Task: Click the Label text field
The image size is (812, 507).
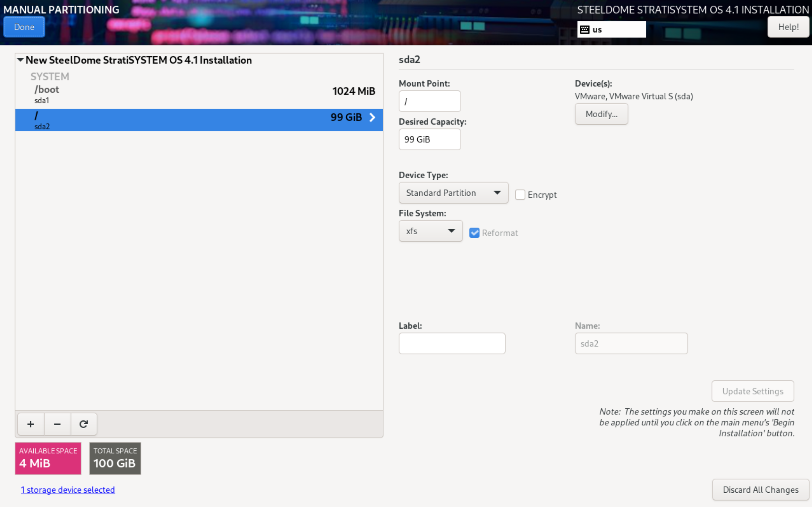Action: coord(452,343)
